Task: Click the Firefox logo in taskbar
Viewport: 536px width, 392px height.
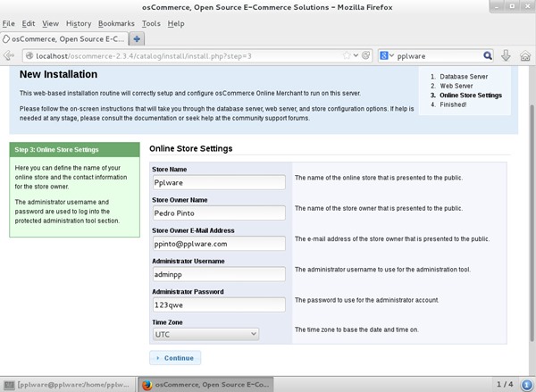Action: tap(147, 385)
